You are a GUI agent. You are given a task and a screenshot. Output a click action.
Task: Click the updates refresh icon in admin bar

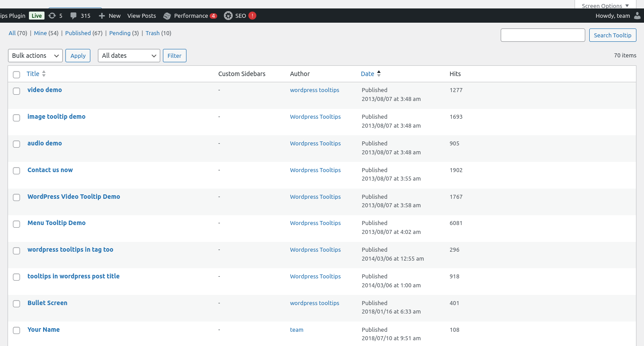click(x=52, y=16)
